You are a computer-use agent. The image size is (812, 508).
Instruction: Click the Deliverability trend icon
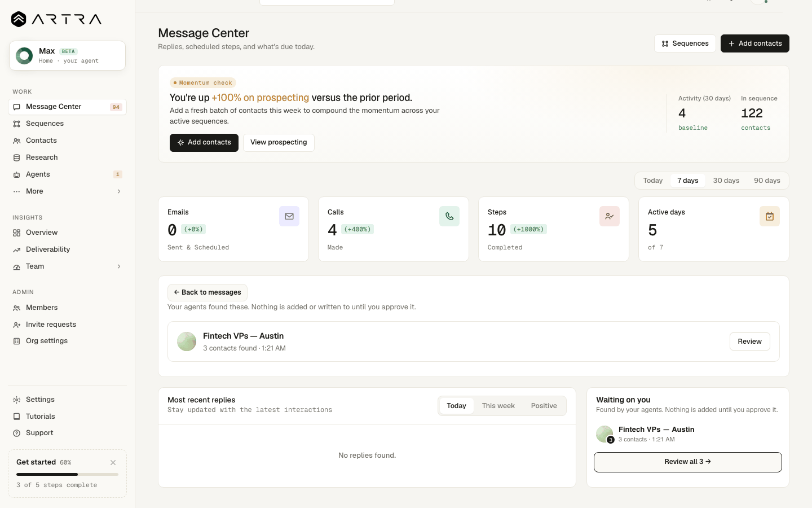pyautogui.click(x=17, y=249)
